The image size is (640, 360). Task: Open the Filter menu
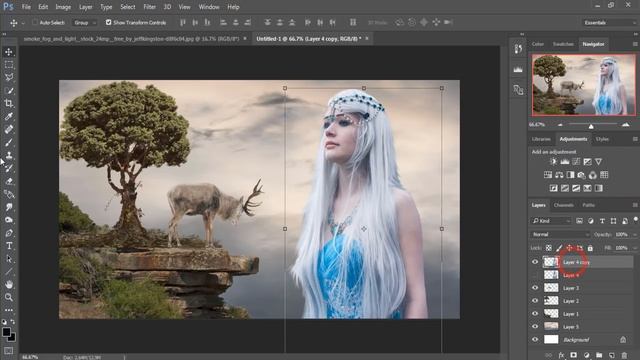coord(149,7)
